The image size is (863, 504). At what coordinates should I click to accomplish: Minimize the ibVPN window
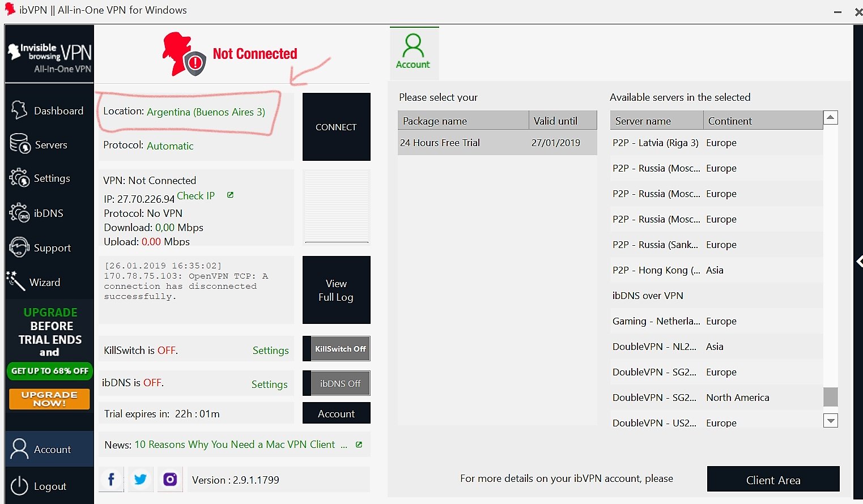(838, 11)
